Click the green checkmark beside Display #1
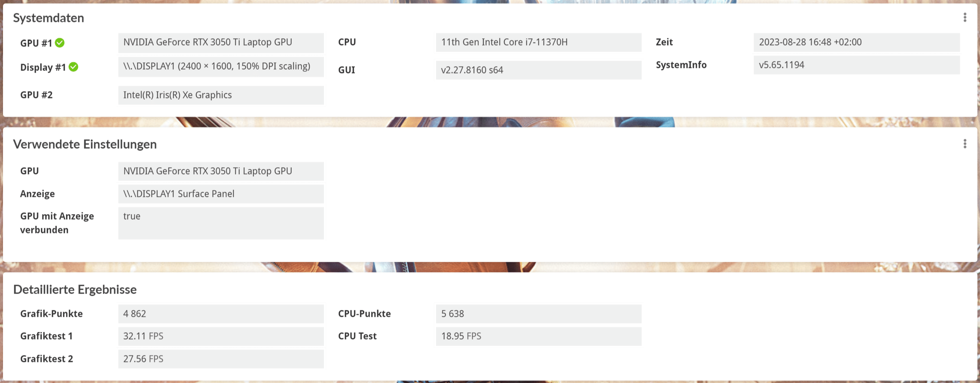980x383 pixels. [x=73, y=67]
